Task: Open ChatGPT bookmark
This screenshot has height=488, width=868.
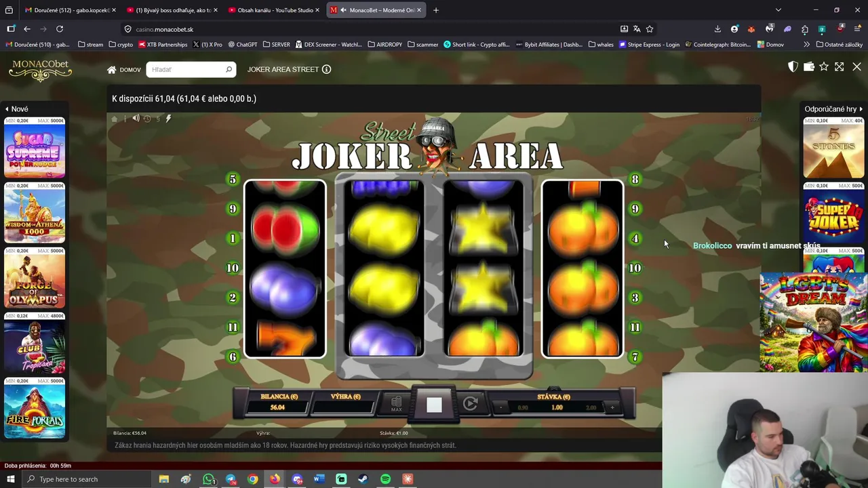Action: point(242,45)
